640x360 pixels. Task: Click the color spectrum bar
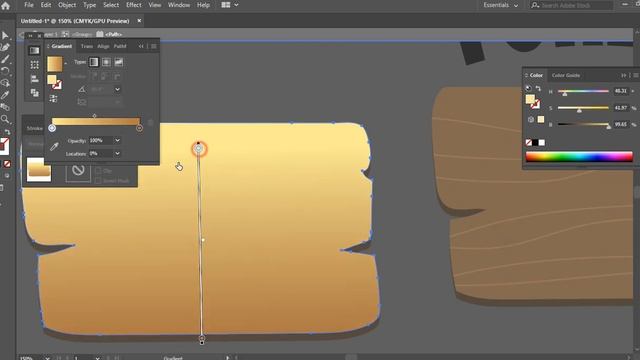tap(579, 157)
